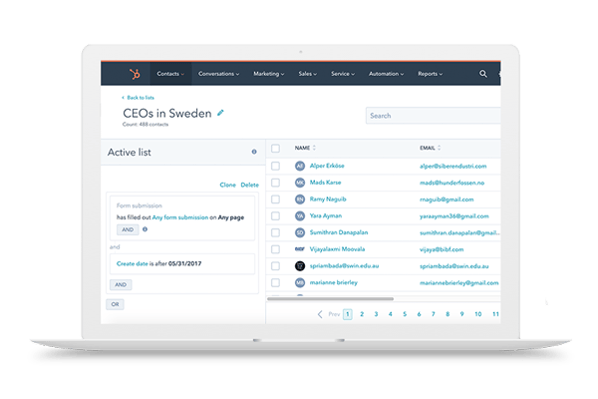Click Vijayalaxmi Moovala company logo avatar
Viewport: 598px width, 399px height.
(x=300, y=249)
